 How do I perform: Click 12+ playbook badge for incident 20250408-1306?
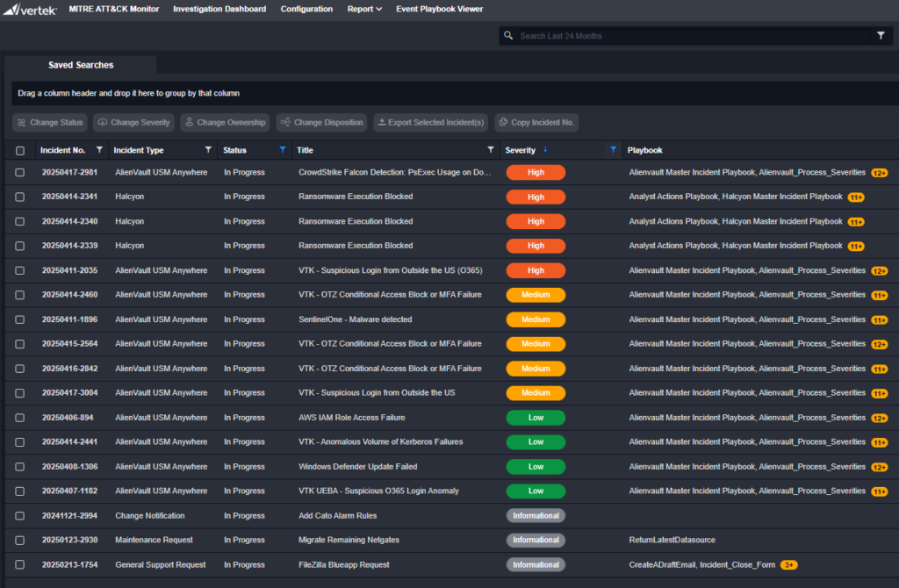879,467
